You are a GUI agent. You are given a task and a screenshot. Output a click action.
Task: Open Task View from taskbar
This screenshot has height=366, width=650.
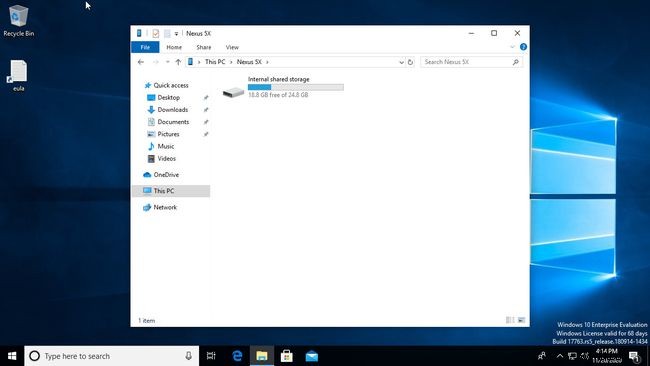pyautogui.click(x=211, y=356)
